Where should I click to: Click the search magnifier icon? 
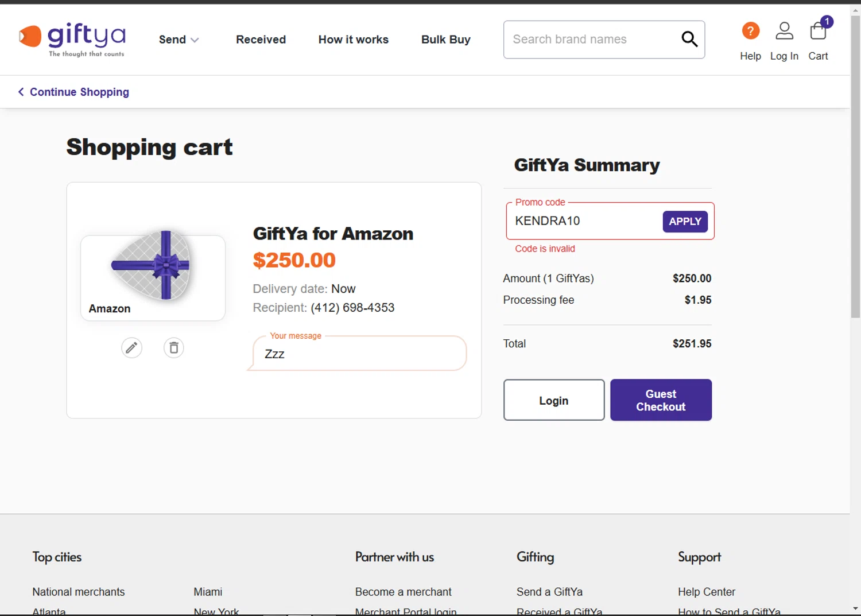689,39
